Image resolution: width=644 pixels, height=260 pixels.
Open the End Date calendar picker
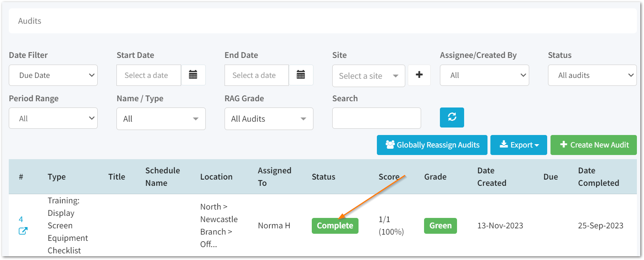(301, 75)
